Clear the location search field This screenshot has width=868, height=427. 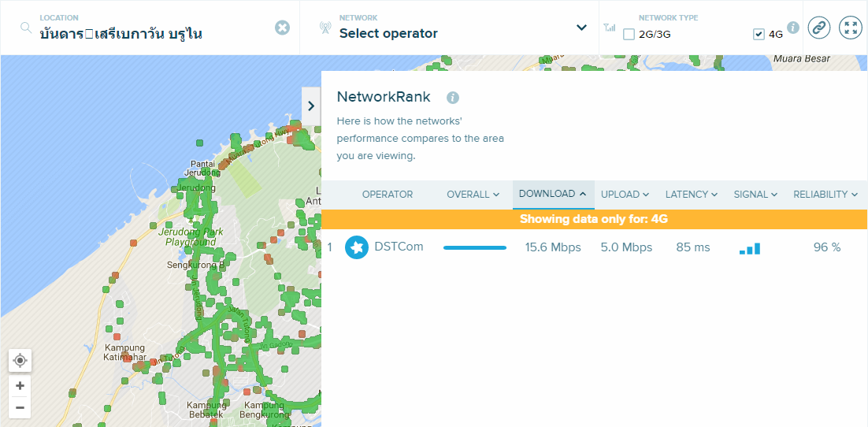[282, 27]
